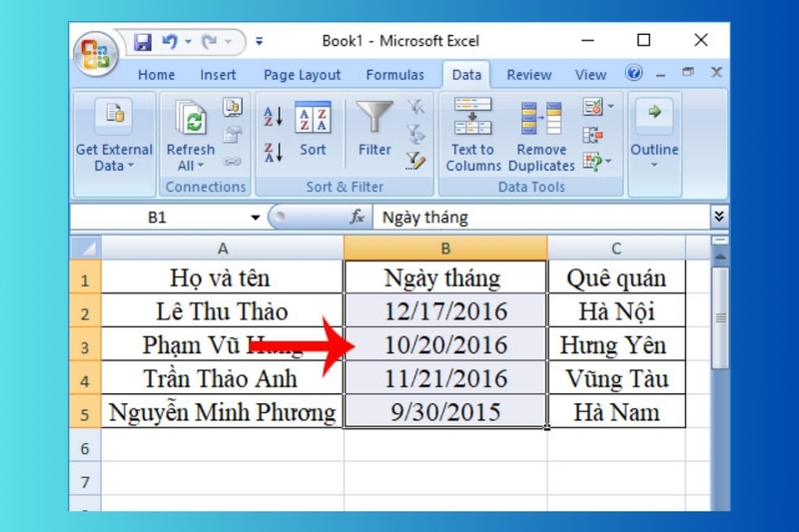799x532 pixels.
Task: Select the Data tab
Action: pyautogui.click(x=466, y=75)
